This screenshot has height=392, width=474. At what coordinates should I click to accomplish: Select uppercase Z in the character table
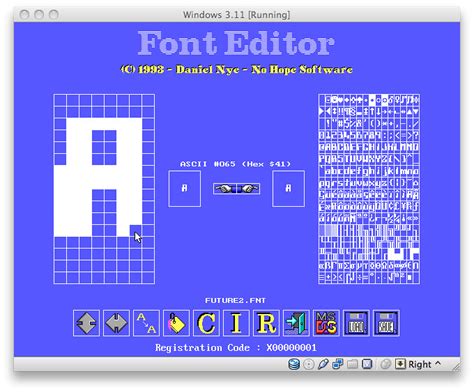385,159
